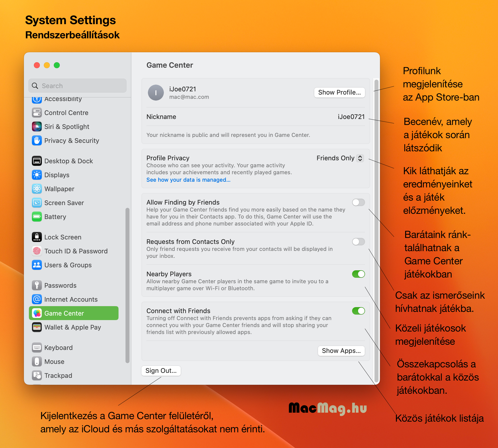Image resolution: width=498 pixels, height=448 pixels.
Task: Open Profile Privacy Friends Only dropdown
Action: 340,158
